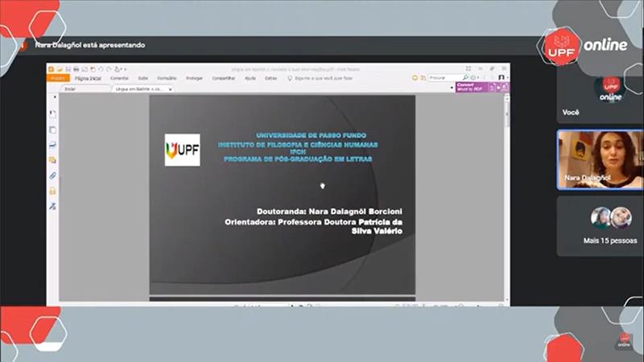
Task: Close the open PDF document tab
Action: click(x=170, y=89)
